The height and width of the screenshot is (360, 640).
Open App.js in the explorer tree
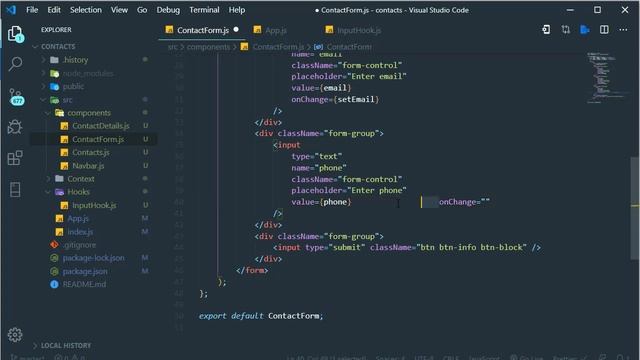click(78, 218)
